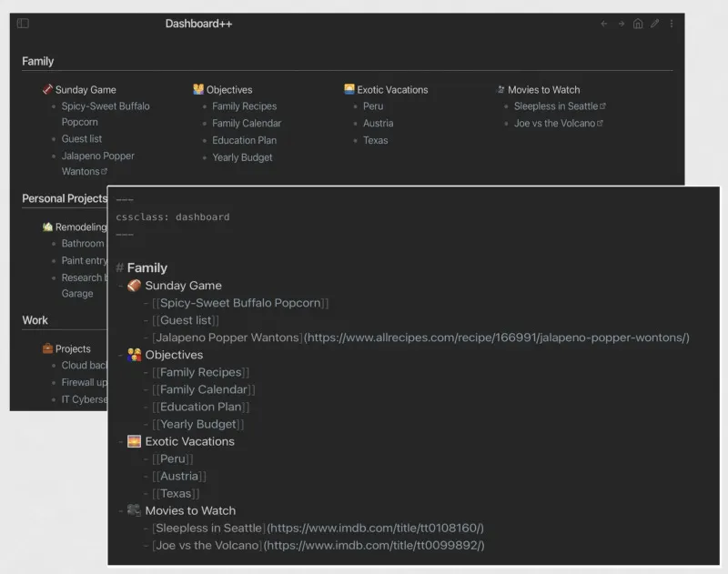Open the Peru vacation note
This screenshot has height=574, width=728.
(x=373, y=106)
